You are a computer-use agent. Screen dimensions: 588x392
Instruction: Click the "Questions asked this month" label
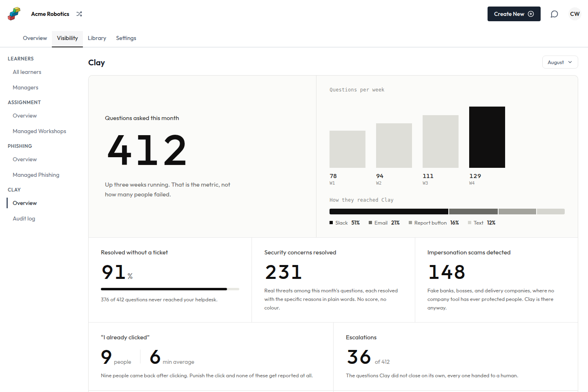point(142,118)
